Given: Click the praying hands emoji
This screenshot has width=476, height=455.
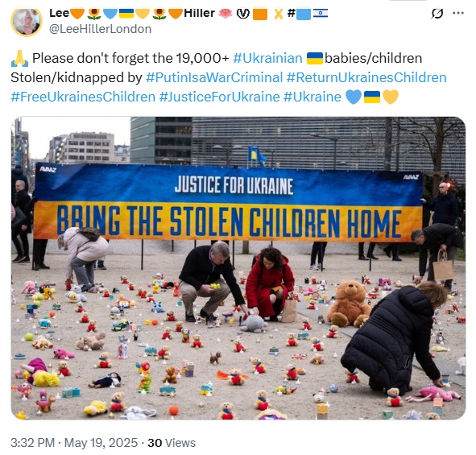Looking at the screenshot, I should point(19,59).
